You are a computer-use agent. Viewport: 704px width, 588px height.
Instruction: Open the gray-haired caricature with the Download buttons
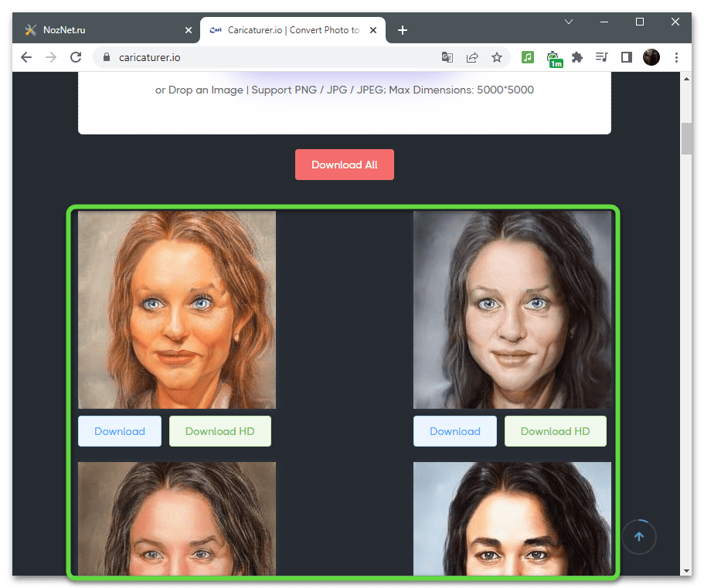[x=512, y=310]
